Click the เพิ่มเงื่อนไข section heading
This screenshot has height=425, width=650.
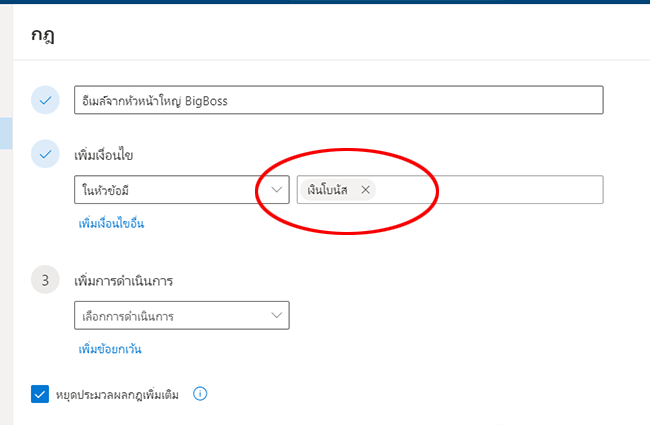104,155
